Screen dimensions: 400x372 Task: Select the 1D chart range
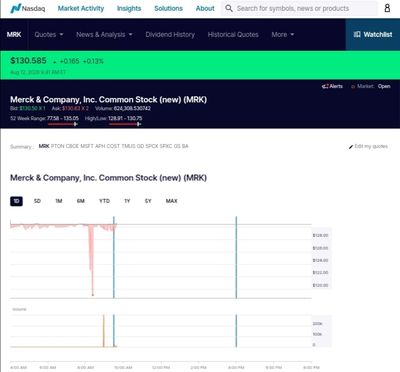[16, 201]
